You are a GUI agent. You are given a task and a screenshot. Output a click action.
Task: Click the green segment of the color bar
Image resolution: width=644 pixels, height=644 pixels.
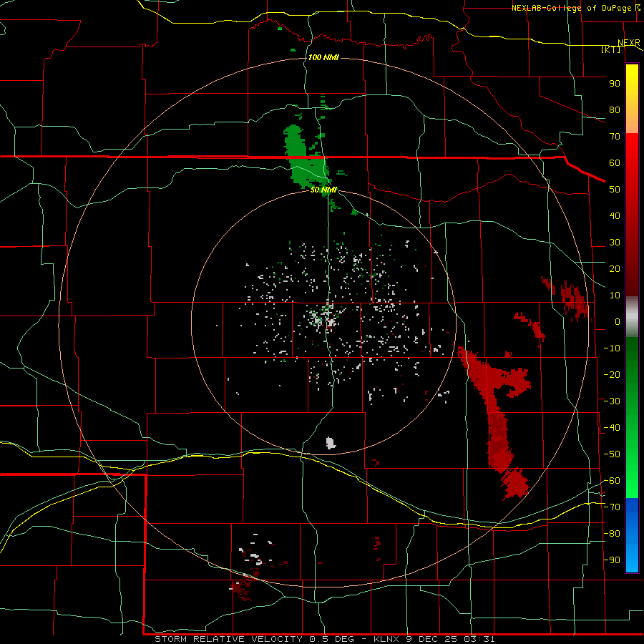click(x=632, y=417)
